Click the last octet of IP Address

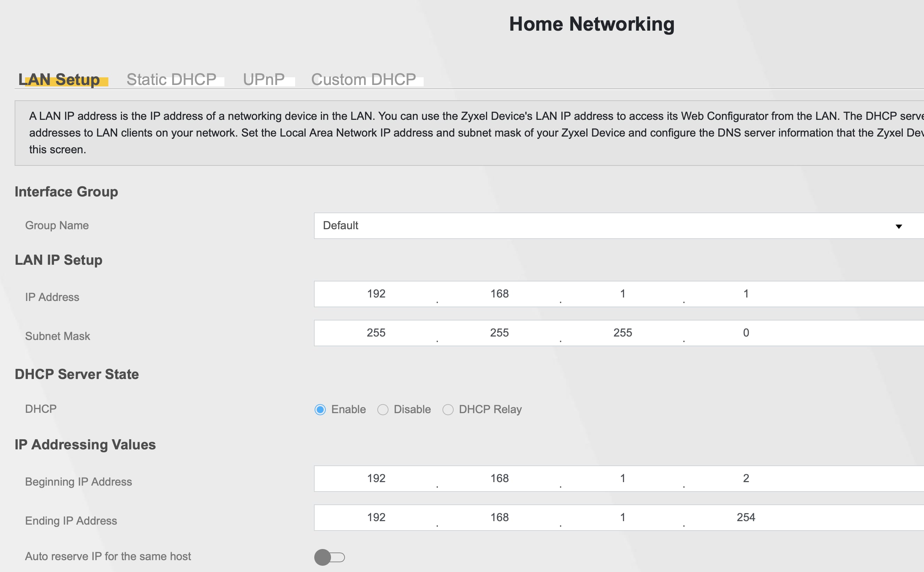pyautogui.click(x=746, y=294)
